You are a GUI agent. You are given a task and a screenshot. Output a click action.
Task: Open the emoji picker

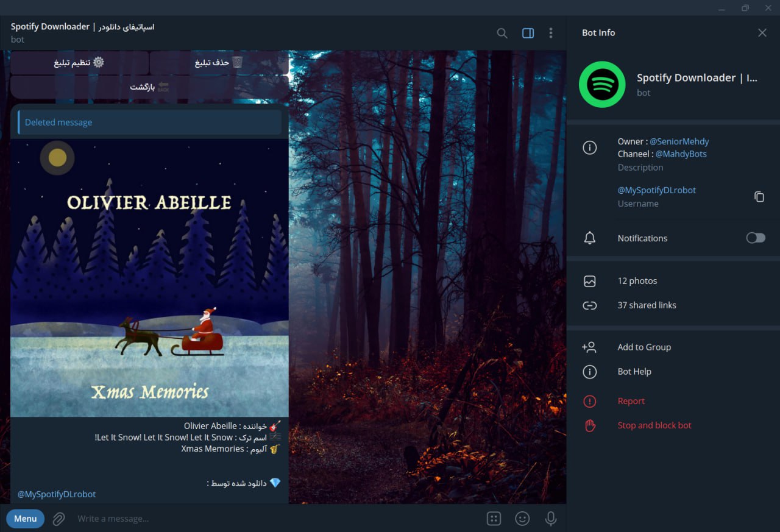(522, 519)
